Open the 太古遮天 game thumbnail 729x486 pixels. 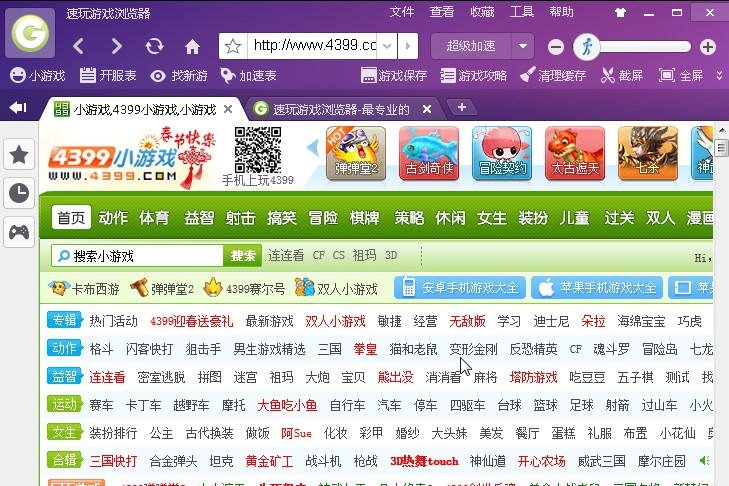(x=575, y=153)
